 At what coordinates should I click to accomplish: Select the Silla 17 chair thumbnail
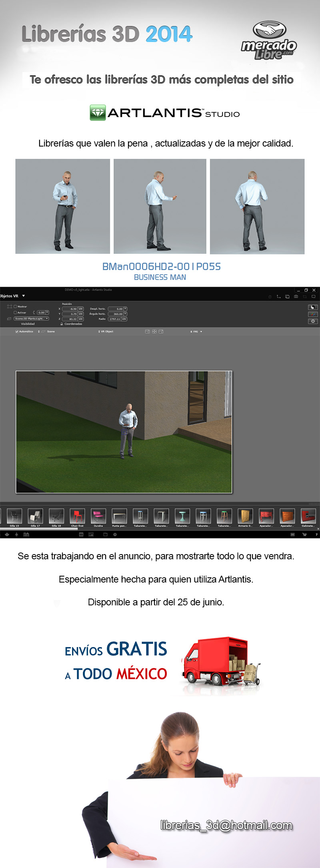pyautogui.click(x=35, y=516)
